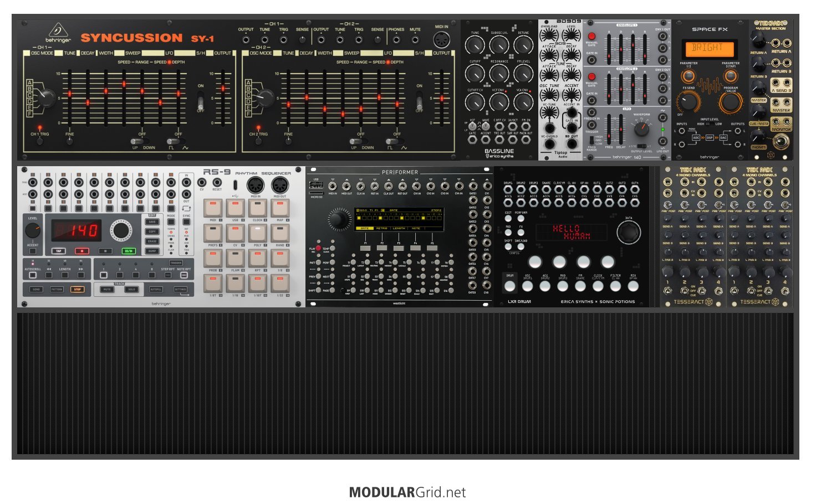Screen dimensions: 816x504
Task: Mute the track with RS-9 MUTE button
Action: (107, 289)
